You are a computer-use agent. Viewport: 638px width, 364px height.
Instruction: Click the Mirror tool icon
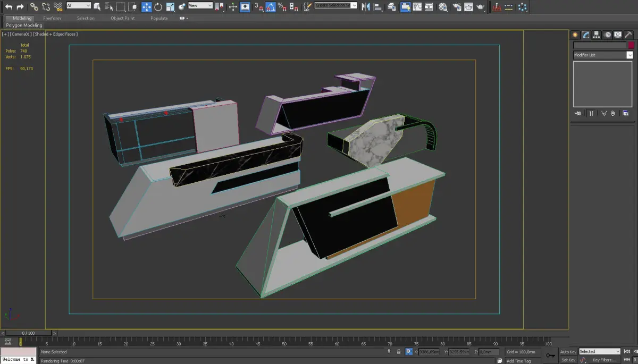(365, 7)
